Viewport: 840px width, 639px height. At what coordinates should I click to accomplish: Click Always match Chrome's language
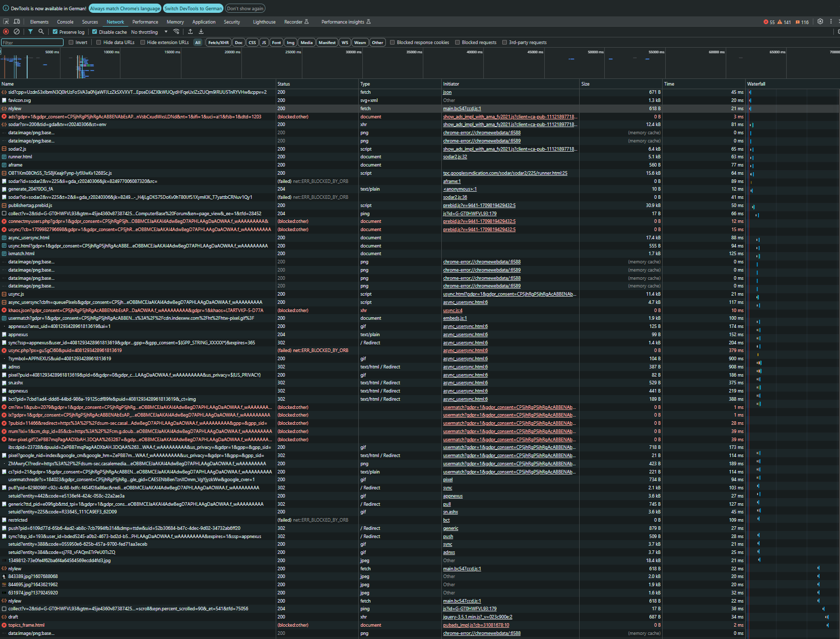click(x=125, y=9)
